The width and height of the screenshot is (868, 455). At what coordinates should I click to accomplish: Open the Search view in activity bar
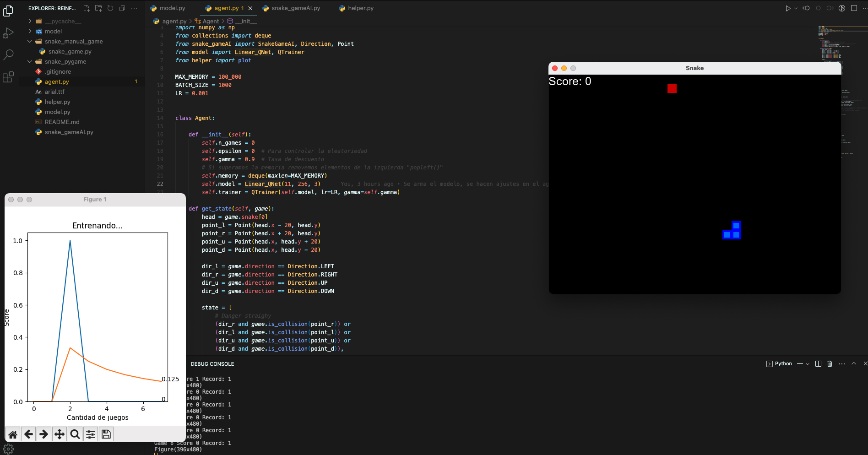click(x=8, y=55)
